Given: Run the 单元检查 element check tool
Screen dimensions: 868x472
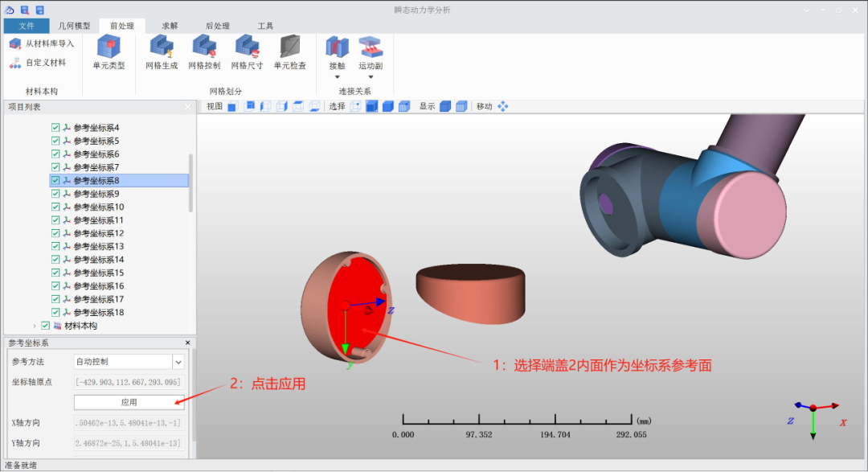Looking at the screenshot, I should click(x=290, y=52).
